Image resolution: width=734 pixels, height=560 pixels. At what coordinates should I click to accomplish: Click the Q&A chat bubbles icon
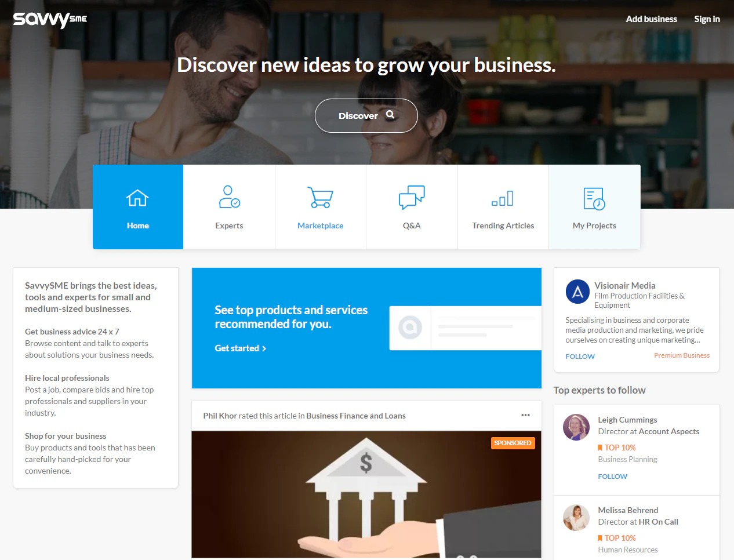click(x=412, y=198)
